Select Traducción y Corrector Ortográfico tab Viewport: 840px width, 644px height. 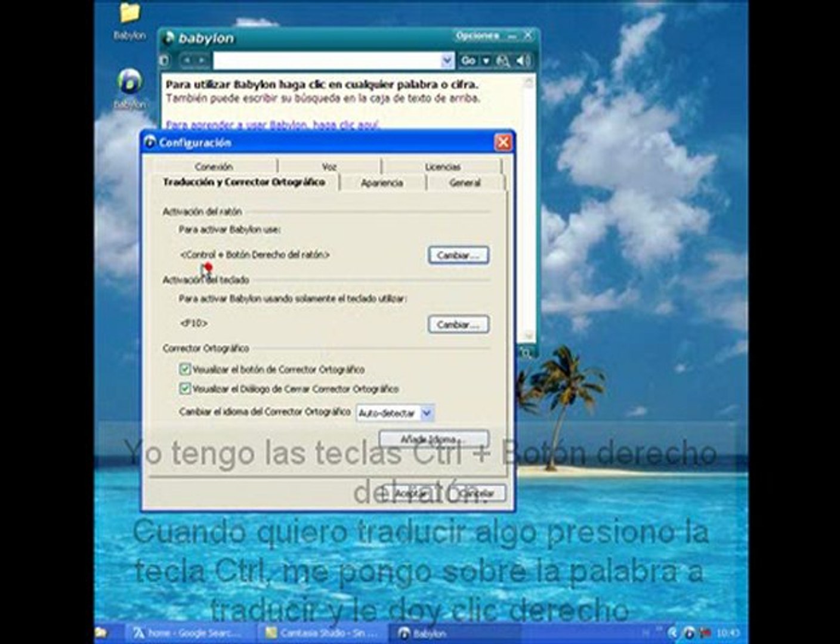pyautogui.click(x=244, y=182)
